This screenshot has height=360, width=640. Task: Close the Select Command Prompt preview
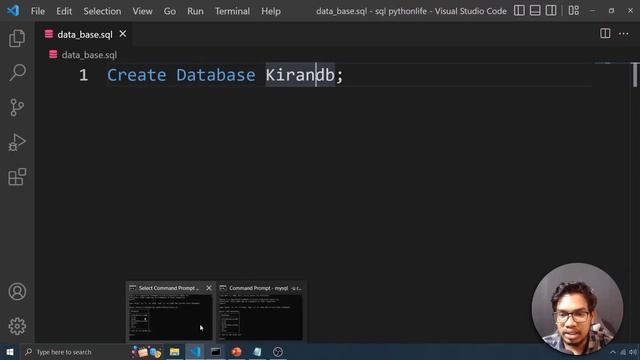pos(209,288)
